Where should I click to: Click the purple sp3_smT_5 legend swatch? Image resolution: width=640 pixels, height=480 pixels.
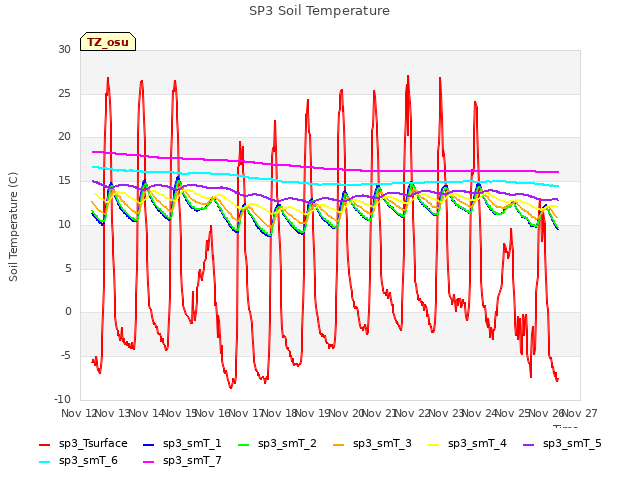tap(529, 444)
